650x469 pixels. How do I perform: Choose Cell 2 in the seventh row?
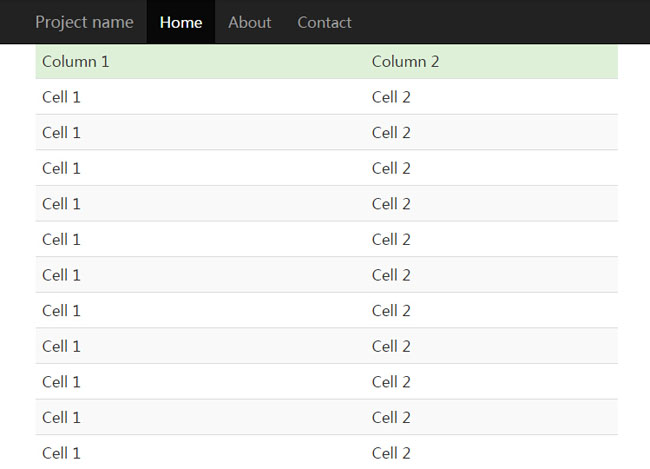(391, 310)
